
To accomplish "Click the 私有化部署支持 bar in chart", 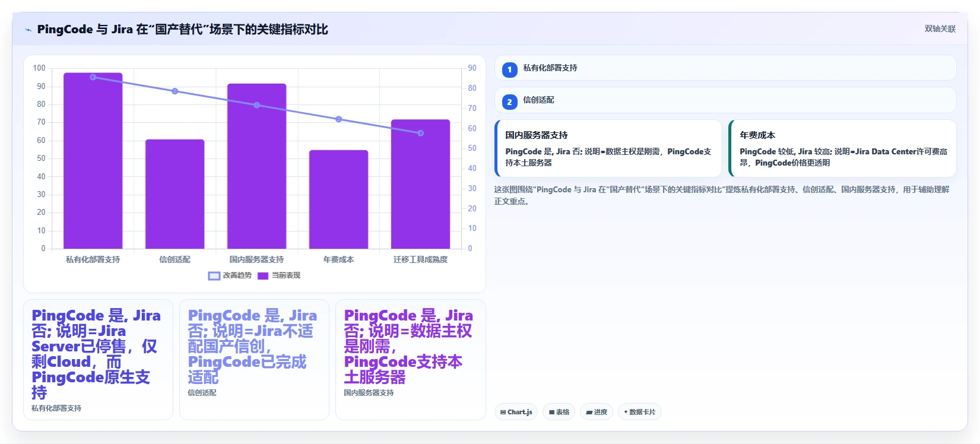I will [93, 161].
